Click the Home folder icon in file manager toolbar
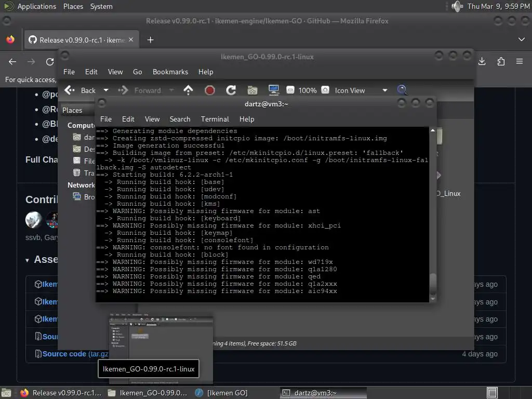The image size is (532, 399). 252,90
